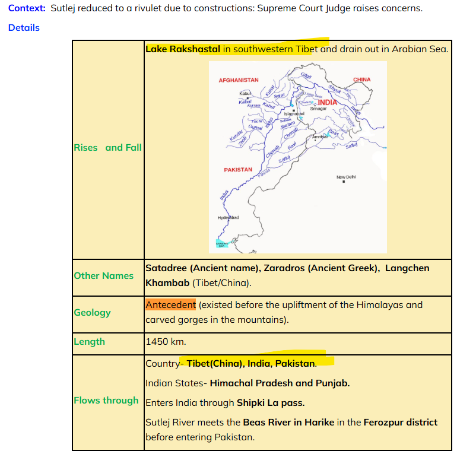The height and width of the screenshot is (451, 476).
Task: Click 'Beas River in Harike' text
Action: click(288, 423)
